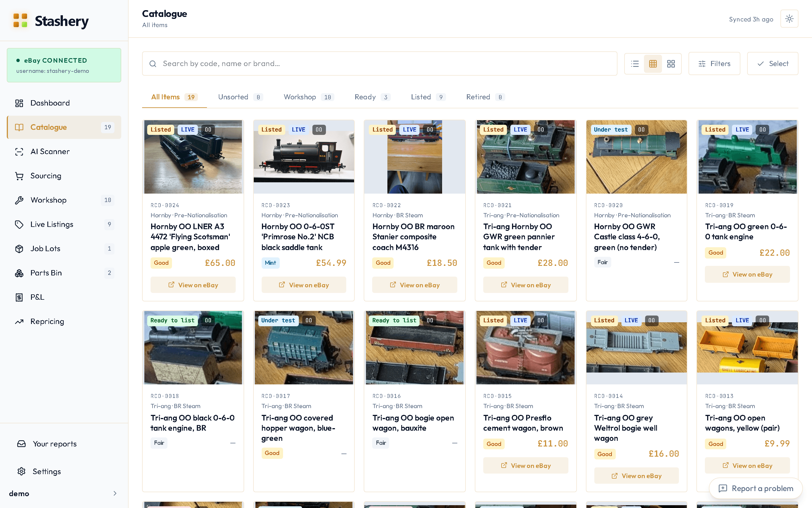Switch to list view layout
This screenshot has width=812, height=508.
click(634, 63)
